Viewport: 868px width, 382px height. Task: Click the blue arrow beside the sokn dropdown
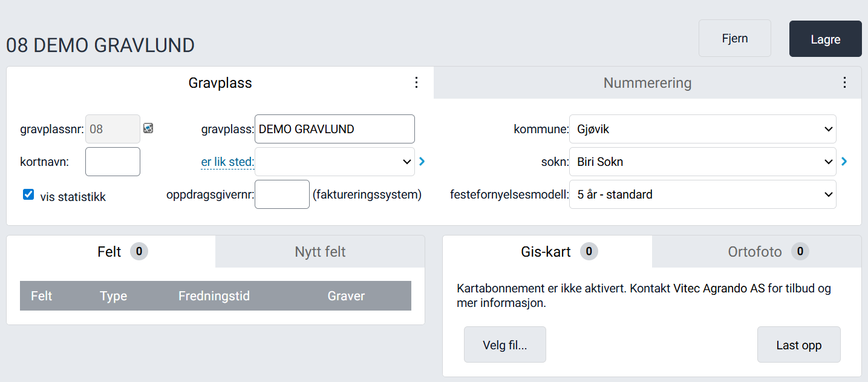coord(843,162)
